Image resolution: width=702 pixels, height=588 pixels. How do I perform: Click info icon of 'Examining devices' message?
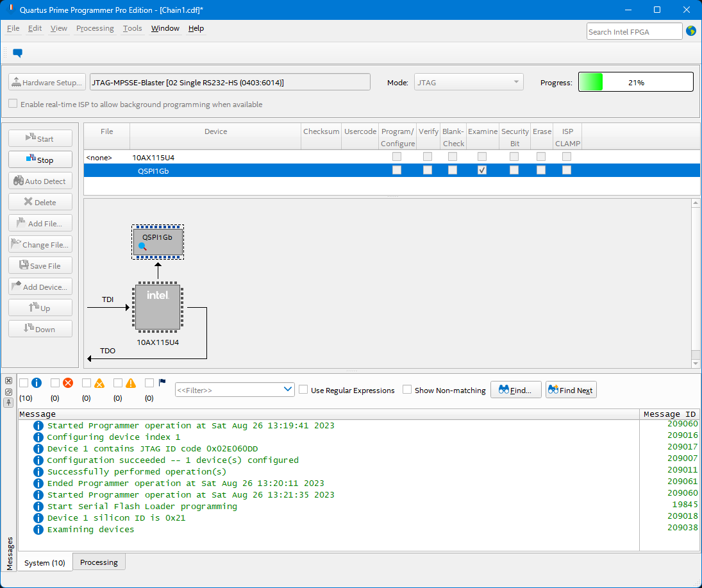[x=38, y=530]
